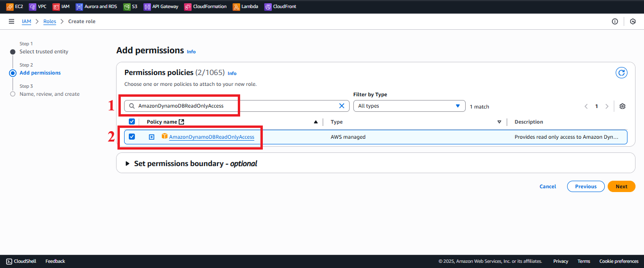Open the EC2 service shortcut
Screen dimensions: 644x268
point(15,7)
